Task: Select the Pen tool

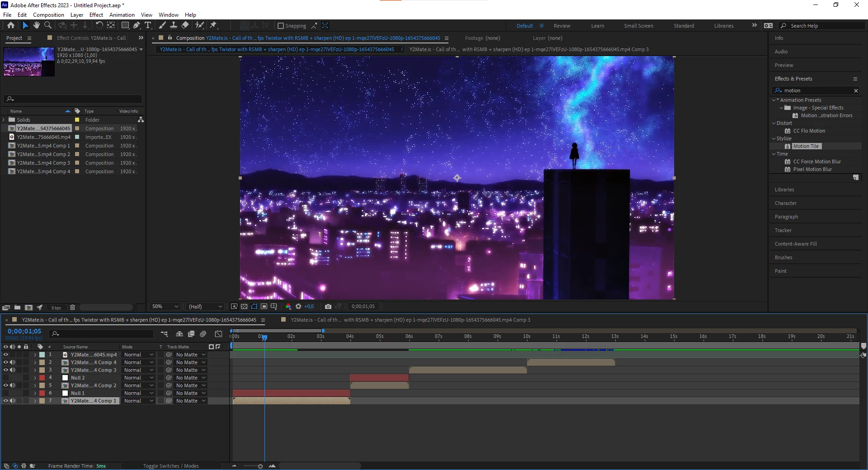Action: click(x=137, y=25)
